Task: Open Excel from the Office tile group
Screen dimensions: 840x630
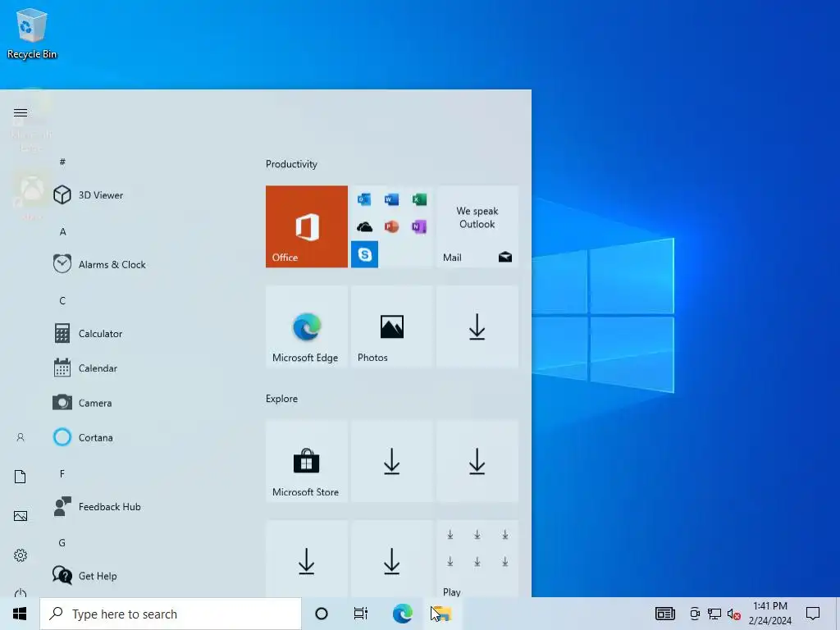Action: tap(419, 199)
